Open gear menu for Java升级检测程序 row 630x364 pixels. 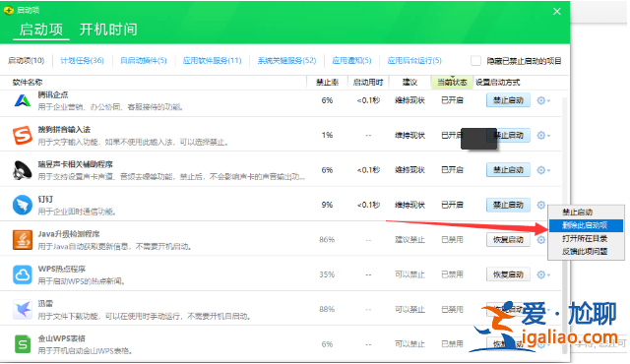click(541, 240)
